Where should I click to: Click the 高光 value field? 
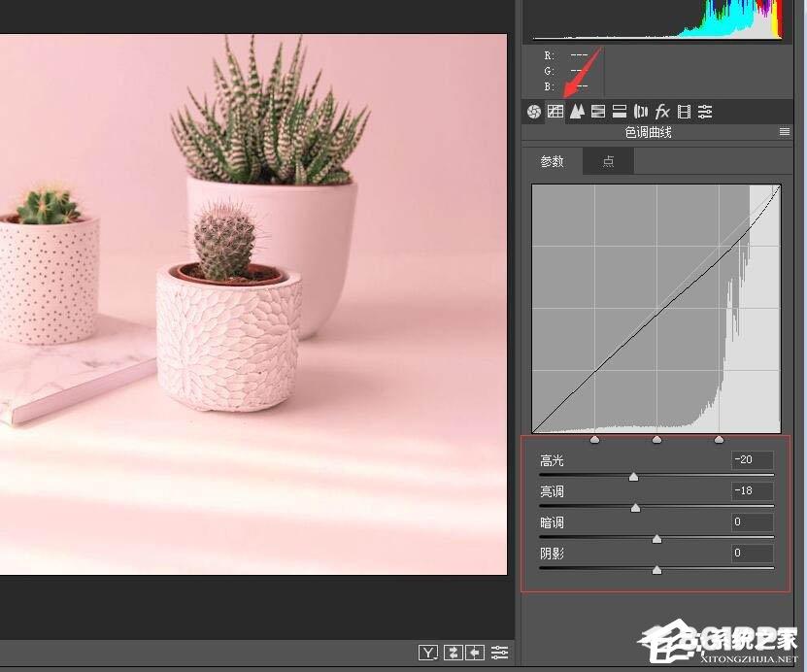(752, 459)
